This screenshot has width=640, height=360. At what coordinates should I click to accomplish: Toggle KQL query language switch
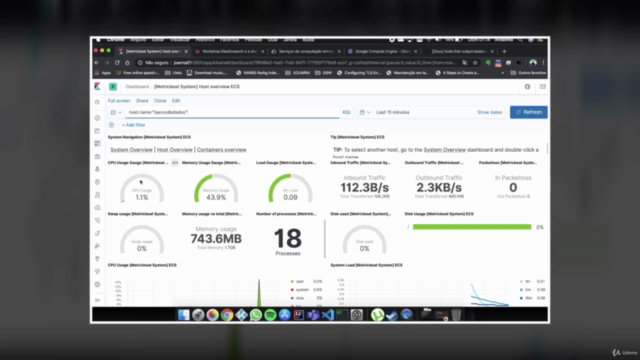pyautogui.click(x=347, y=112)
